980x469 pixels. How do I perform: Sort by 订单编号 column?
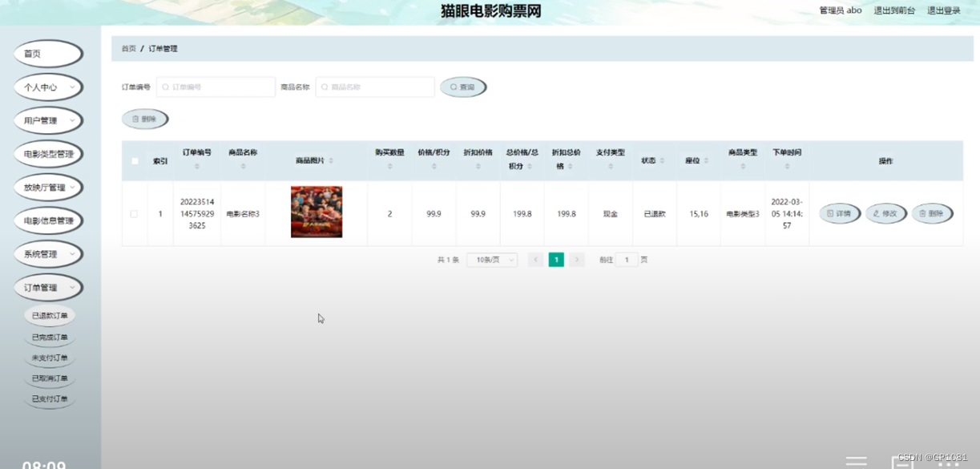197,167
